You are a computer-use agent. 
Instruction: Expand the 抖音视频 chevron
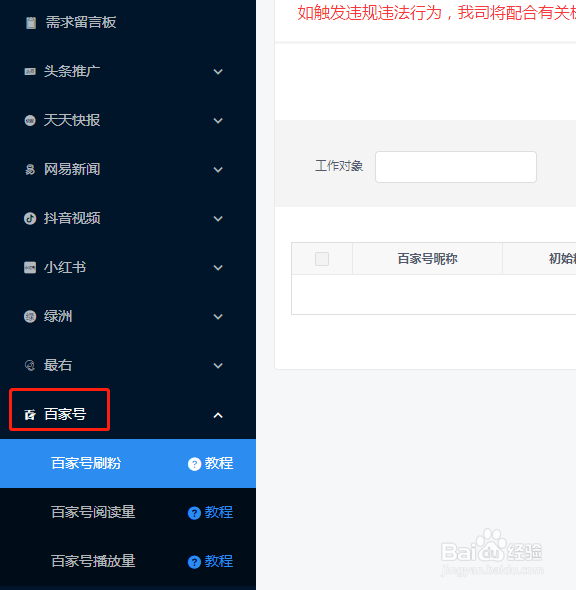[x=218, y=219]
